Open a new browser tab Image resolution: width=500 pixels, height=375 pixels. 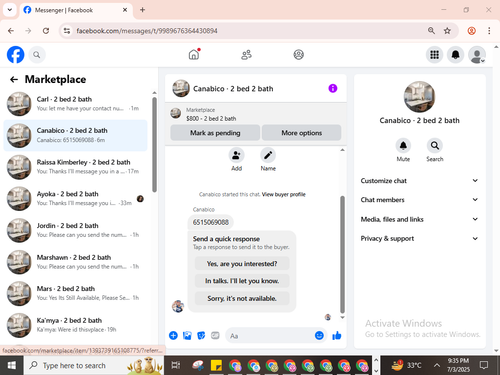tap(142, 10)
